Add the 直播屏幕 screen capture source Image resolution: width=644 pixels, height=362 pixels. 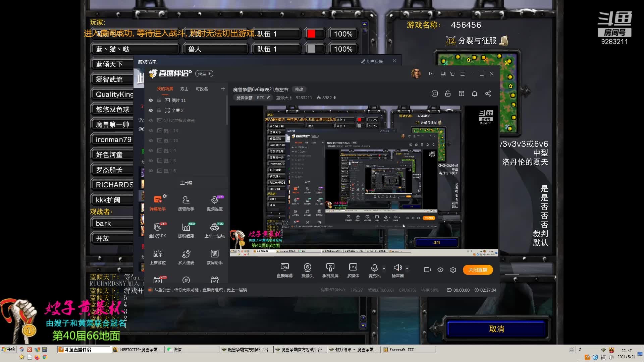pos(284,270)
